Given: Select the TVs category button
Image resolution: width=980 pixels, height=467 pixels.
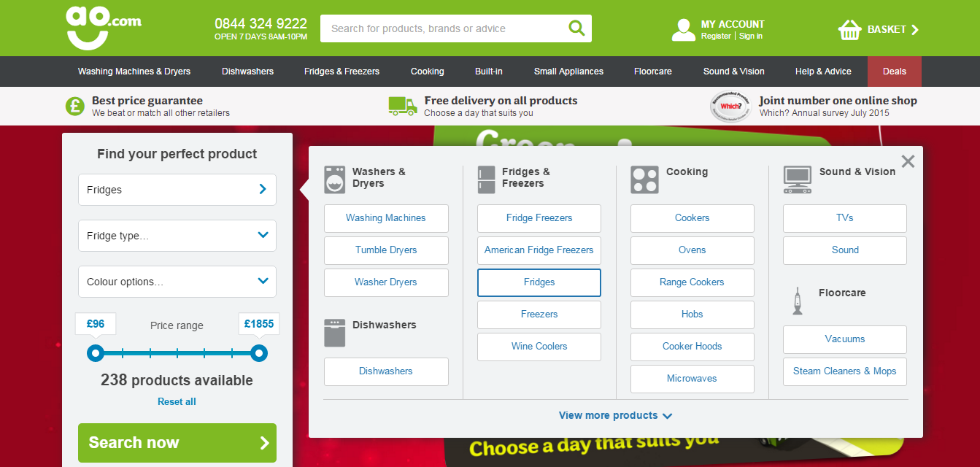Looking at the screenshot, I should tap(845, 218).
